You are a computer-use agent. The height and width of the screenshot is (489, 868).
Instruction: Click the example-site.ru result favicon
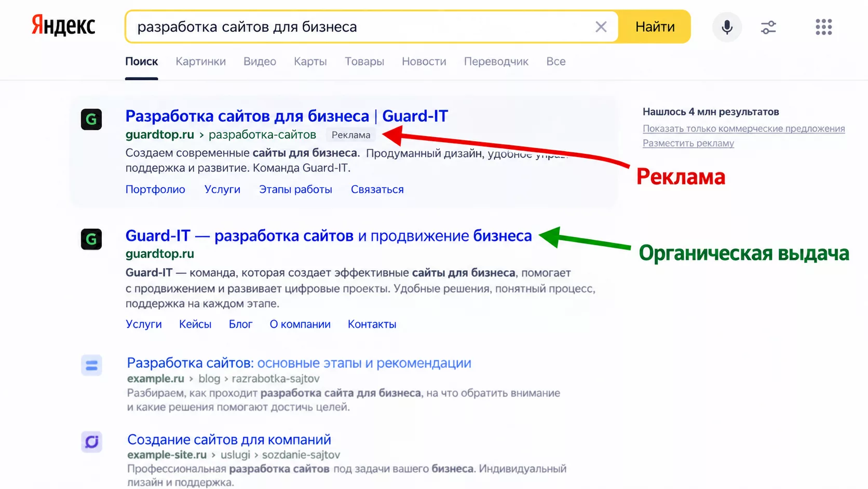91,442
